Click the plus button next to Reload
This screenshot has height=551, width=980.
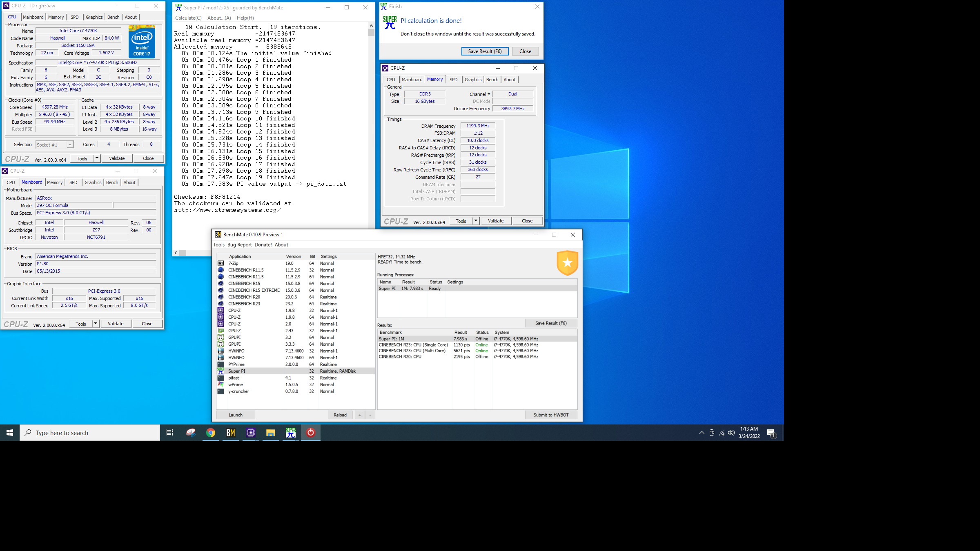coord(360,415)
